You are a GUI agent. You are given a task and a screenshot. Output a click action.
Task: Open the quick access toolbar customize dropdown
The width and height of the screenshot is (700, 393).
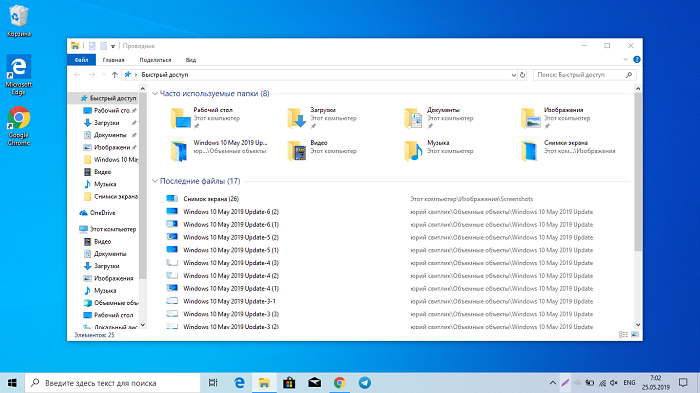(x=113, y=46)
